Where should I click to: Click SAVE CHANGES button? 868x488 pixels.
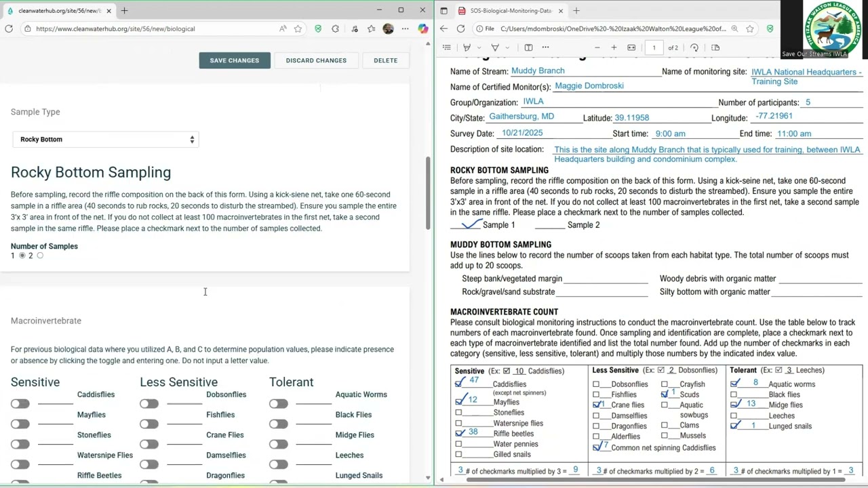[x=234, y=60]
